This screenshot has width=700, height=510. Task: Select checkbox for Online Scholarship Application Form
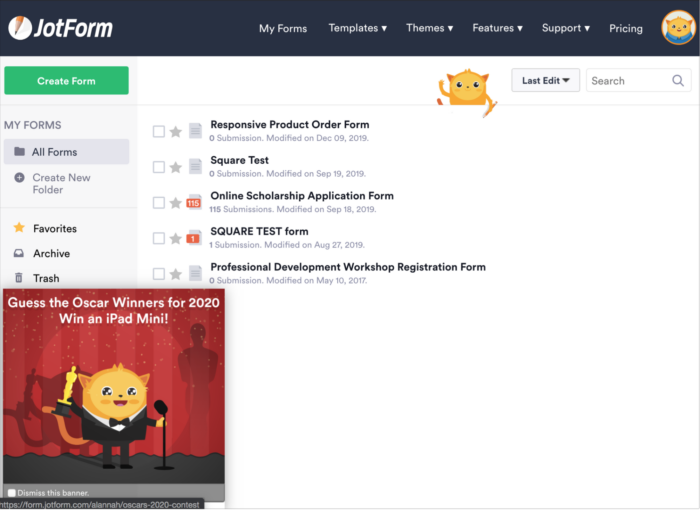click(159, 203)
